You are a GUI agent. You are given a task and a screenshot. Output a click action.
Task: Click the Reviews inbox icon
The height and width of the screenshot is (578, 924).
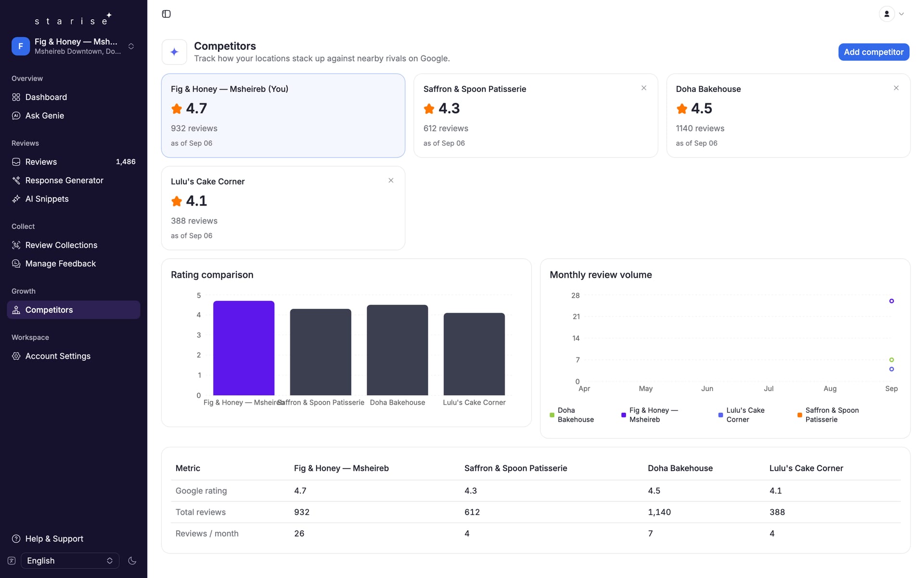[16, 162]
